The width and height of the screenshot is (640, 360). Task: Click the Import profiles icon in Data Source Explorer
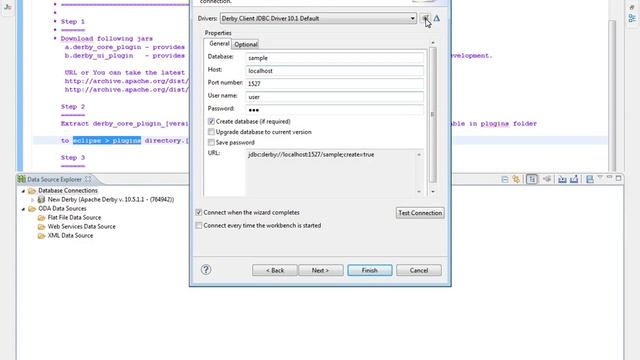click(562, 179)
